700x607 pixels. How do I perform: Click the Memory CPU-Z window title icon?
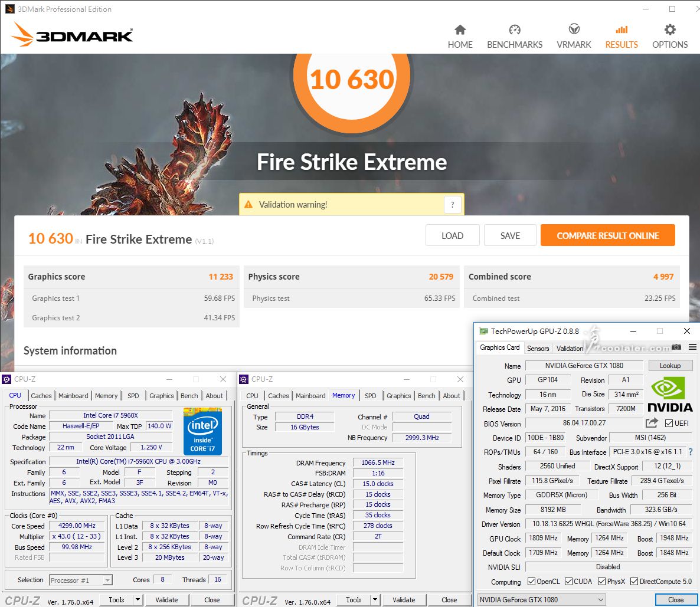click(x=244, y=379)
